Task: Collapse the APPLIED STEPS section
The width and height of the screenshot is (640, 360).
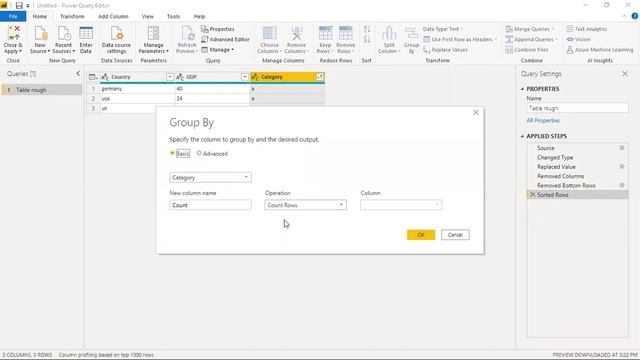Action: [x=522, y=136]
